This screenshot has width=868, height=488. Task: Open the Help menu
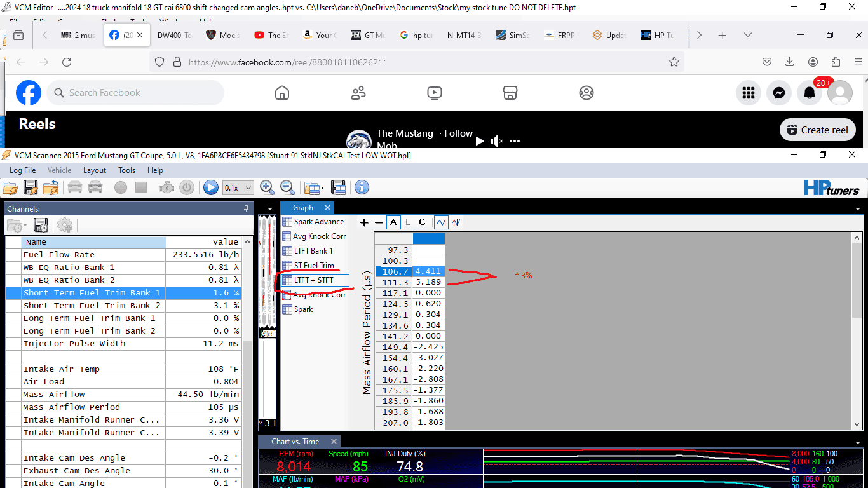(x=156, y=170)
